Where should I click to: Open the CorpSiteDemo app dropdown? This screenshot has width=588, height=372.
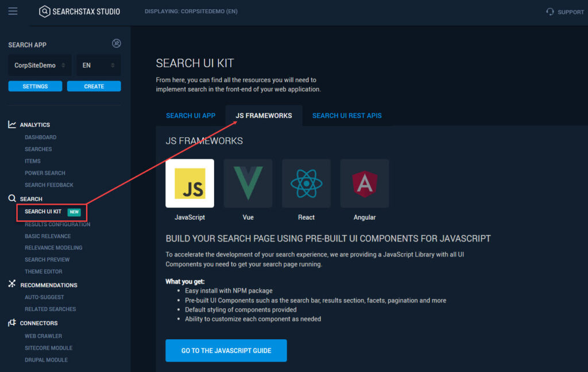pyautogui.click(x=40, y=66)
